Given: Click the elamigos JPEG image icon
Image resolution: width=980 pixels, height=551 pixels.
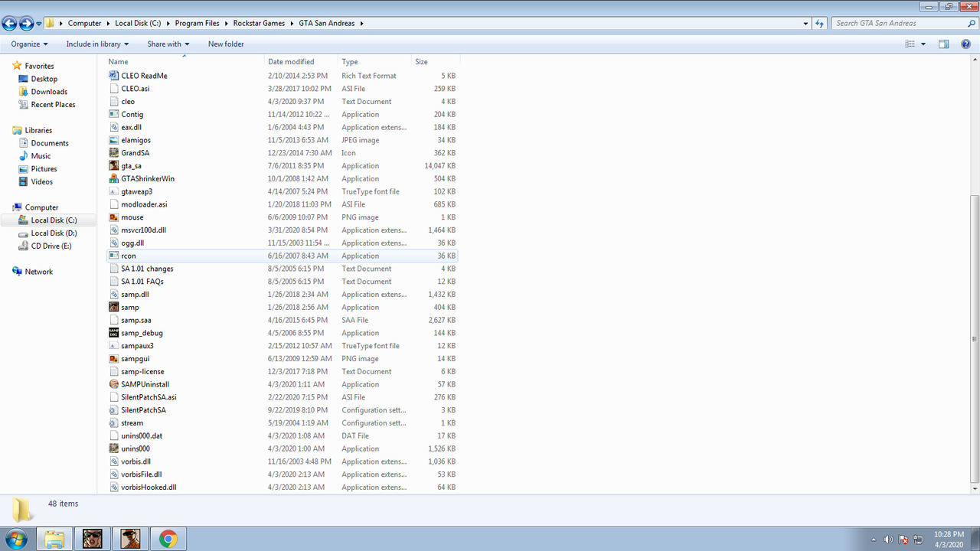Looking at the screenshot, I should coord(114,140).
